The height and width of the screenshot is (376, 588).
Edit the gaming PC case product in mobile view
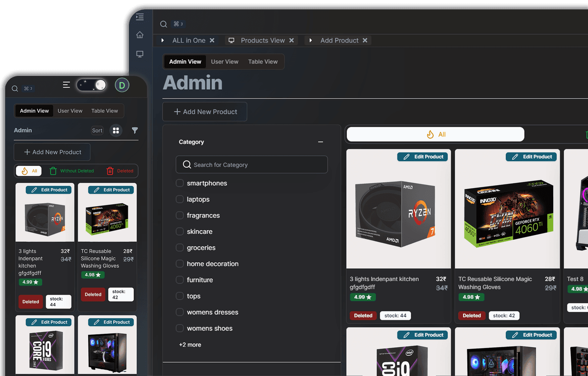111,322
